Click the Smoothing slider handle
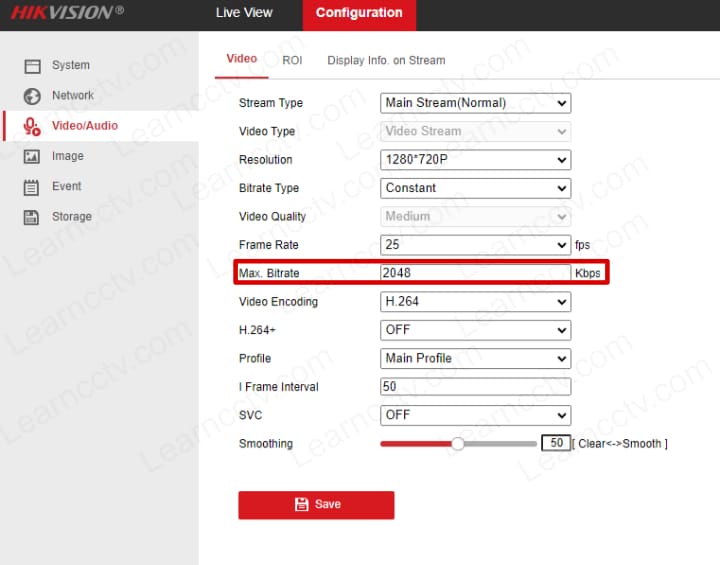The height and width of the screenshot is (565, 720). coord(458,443)
